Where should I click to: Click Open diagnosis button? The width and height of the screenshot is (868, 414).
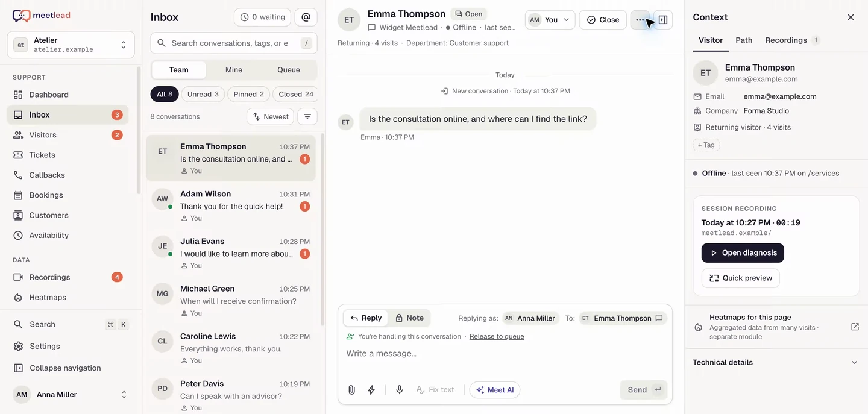(743, 253)
